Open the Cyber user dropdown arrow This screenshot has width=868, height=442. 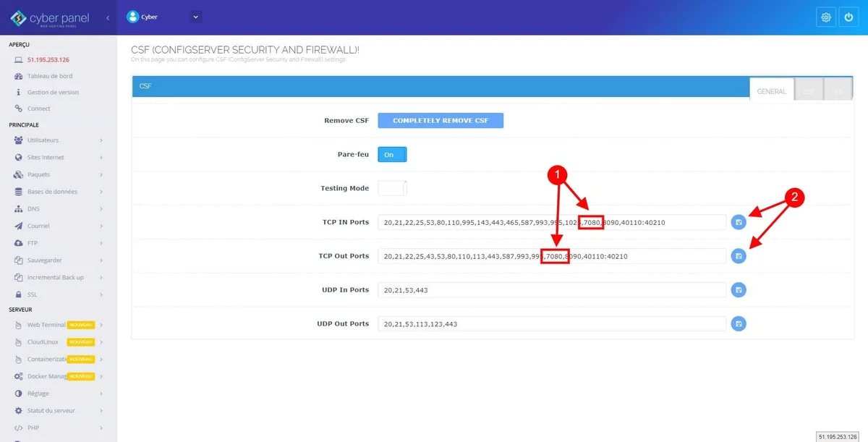click(x=195, y=17)
